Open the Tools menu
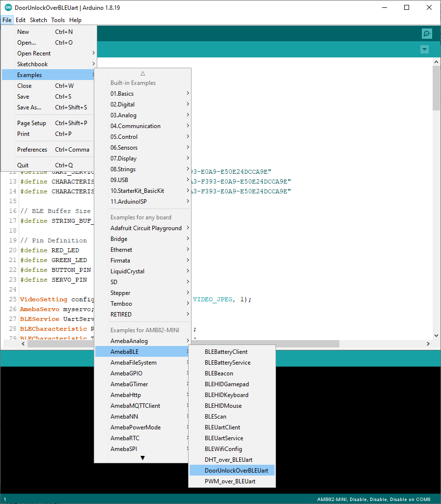The width and height of the screenshot is (441, 504). click(x=58, y=20)
